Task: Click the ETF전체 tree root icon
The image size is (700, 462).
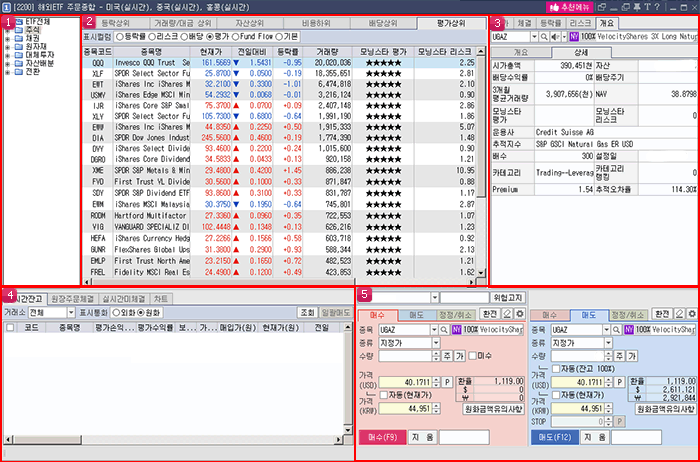Action: click(18, 21)
